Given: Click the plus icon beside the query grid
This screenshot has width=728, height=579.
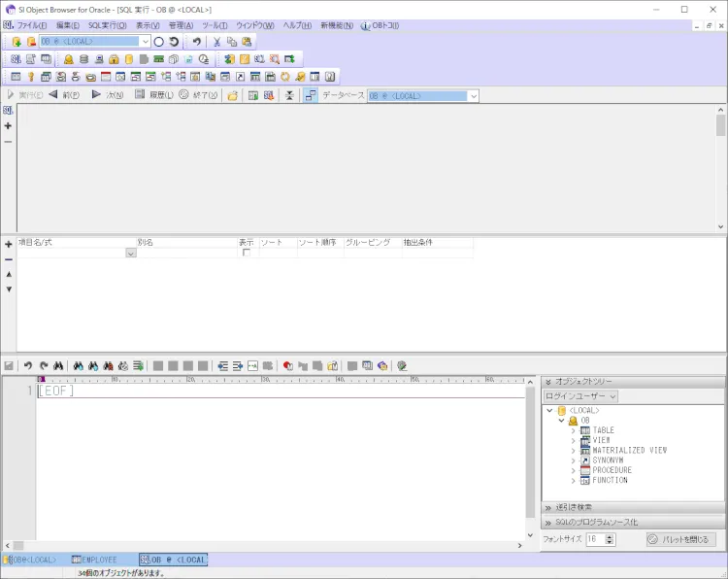Looking at the screenshot, I should (9, 245).
